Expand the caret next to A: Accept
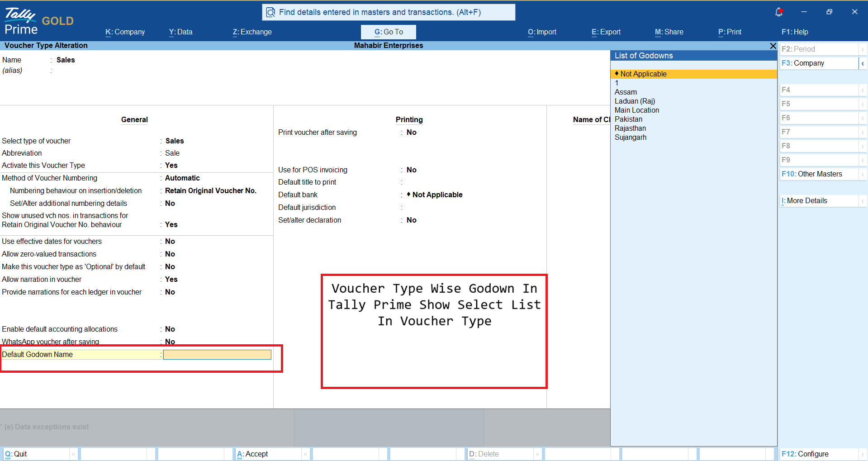The height and width of the screenshot is (461, 868). coord(305,454)
